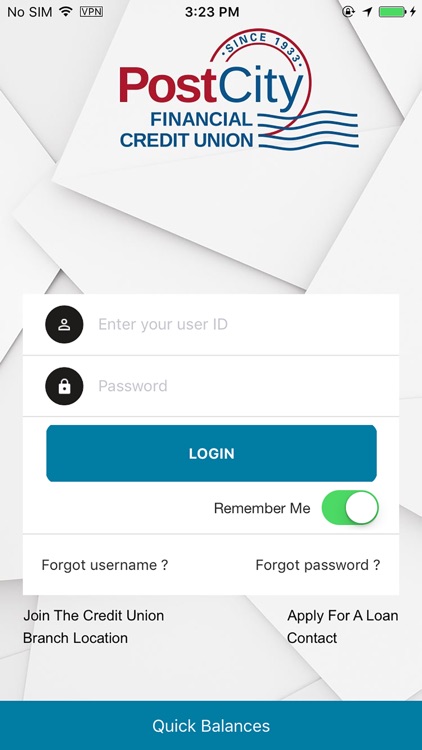Open the Apply For A Loan link
This screenshot has width=422, height=750.
(x=343, y=616)
